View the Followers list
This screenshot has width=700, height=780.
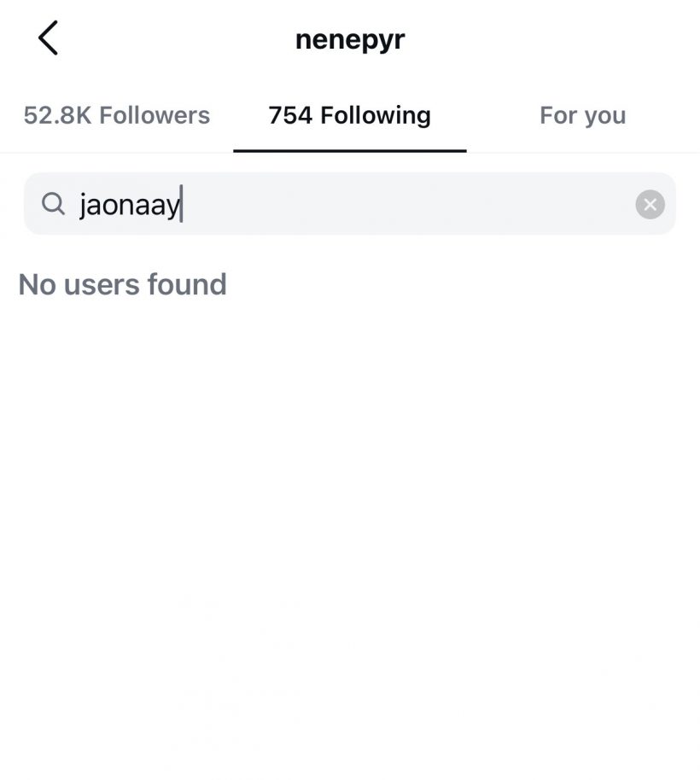click(x=117, y=115)
